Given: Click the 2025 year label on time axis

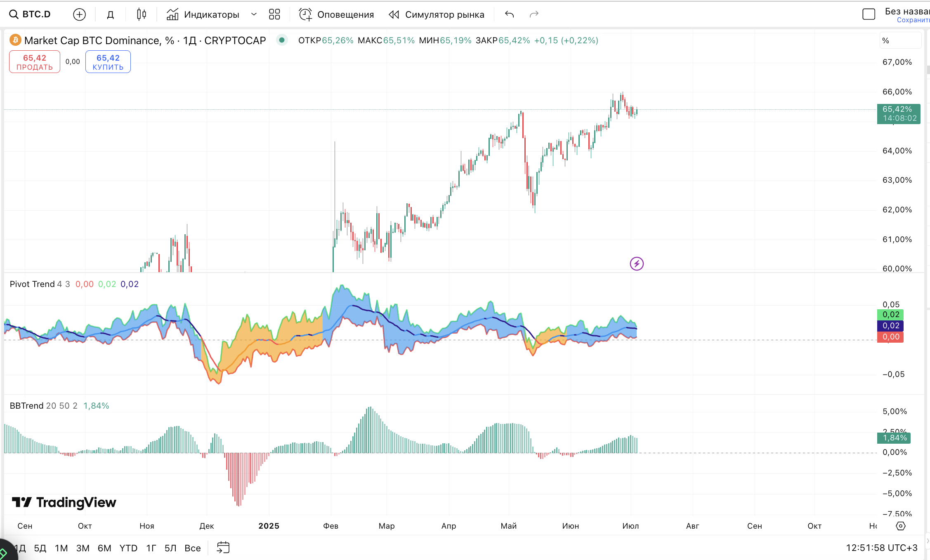Looking at the screenshot, I should pos(269,526).
